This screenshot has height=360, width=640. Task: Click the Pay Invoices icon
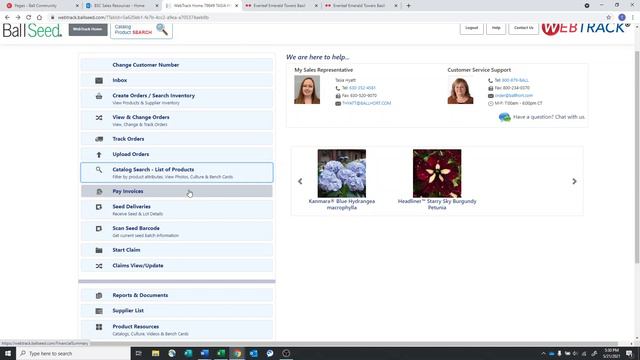99,191
